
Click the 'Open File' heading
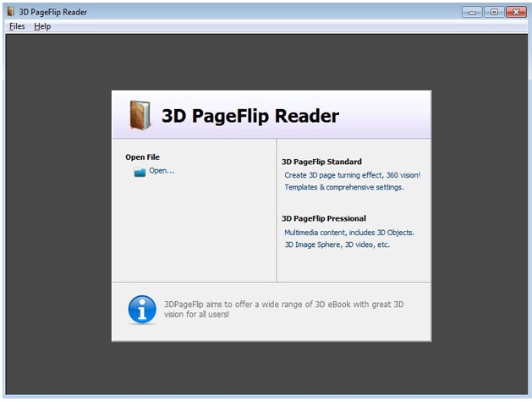tap(142, 157)
